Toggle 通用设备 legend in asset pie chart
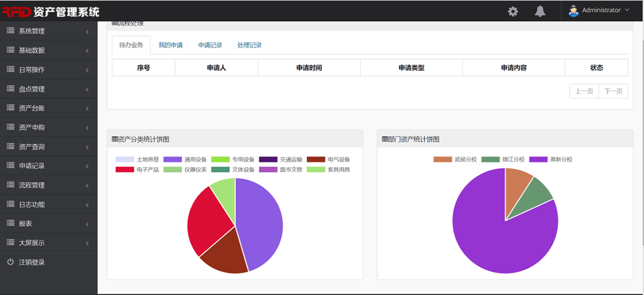This screenshot has height=295, width=644. coord(185,159)
